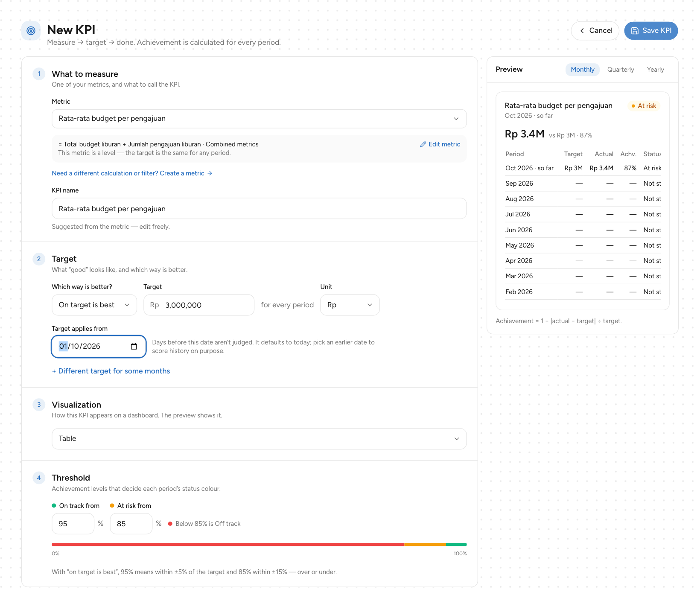
Task: Select the Jul 2026 period row
Action: coord(583,214)
